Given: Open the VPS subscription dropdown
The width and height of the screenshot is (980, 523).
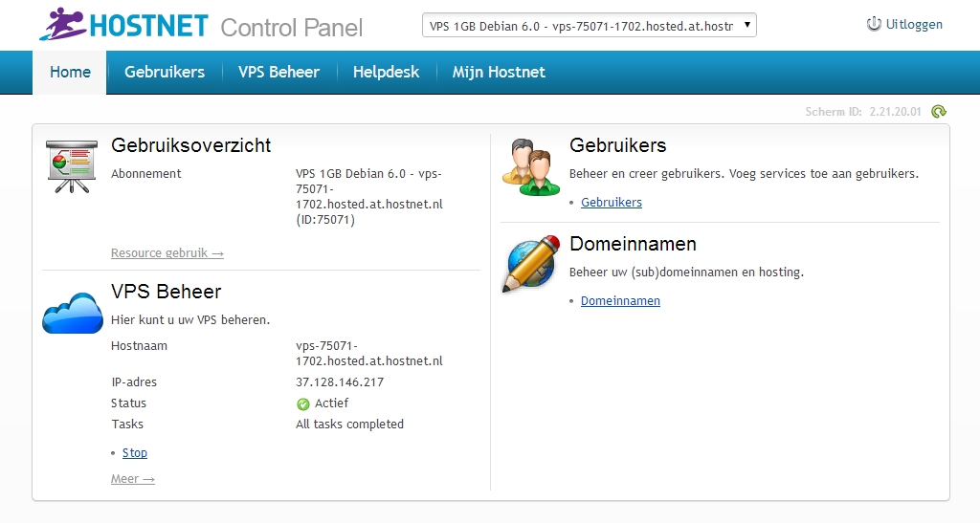Looking at the screenshot, I should pos(589,26).
